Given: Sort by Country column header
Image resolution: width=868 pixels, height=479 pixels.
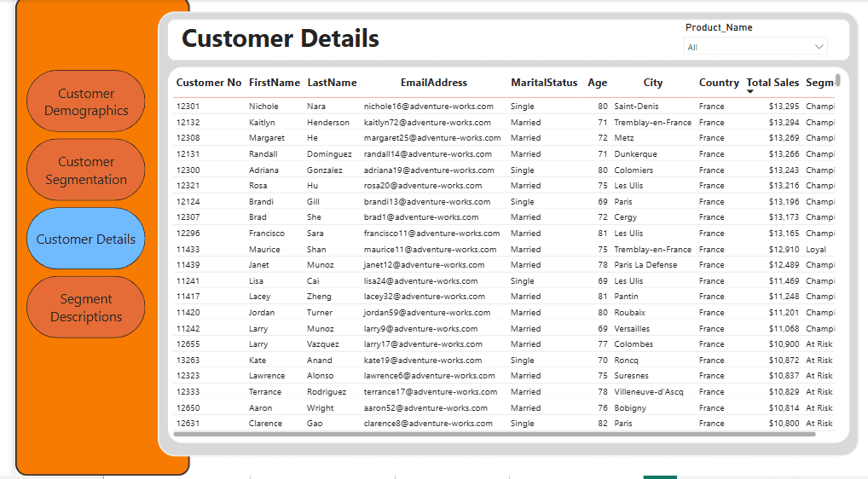Looking at the screenshot, I should (x=719, y=83).
